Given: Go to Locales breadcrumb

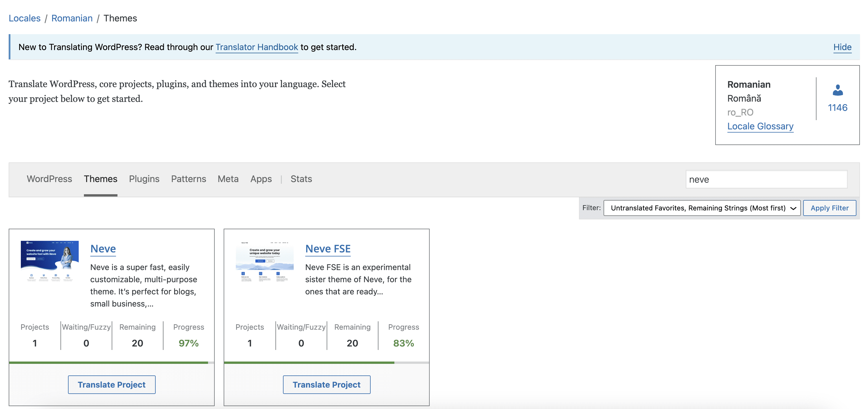Looking at the screenshot, I should click(x=24, y=18).
